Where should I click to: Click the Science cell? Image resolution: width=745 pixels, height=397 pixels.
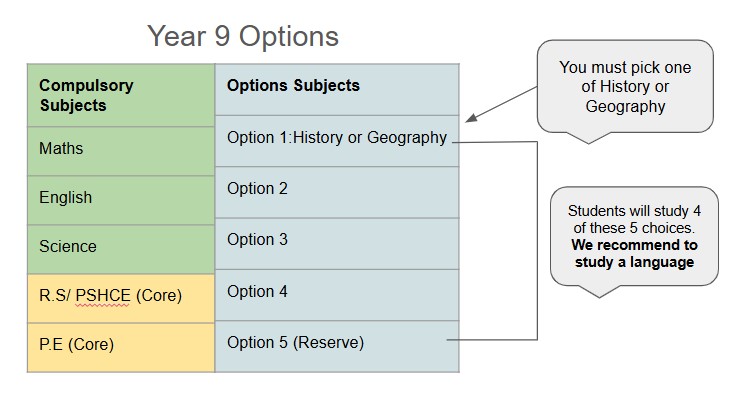click(x=121, y=249)
